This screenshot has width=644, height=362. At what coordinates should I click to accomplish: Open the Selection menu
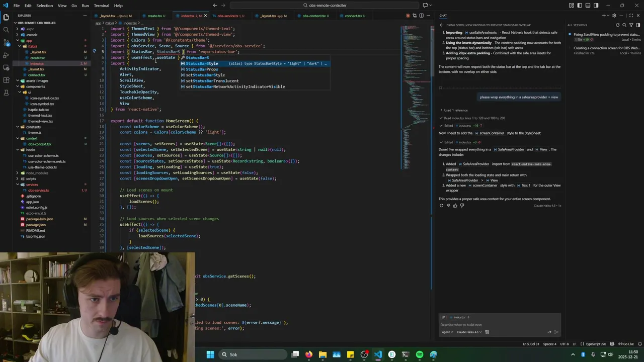pyautogui.click(x=44, y=6)
